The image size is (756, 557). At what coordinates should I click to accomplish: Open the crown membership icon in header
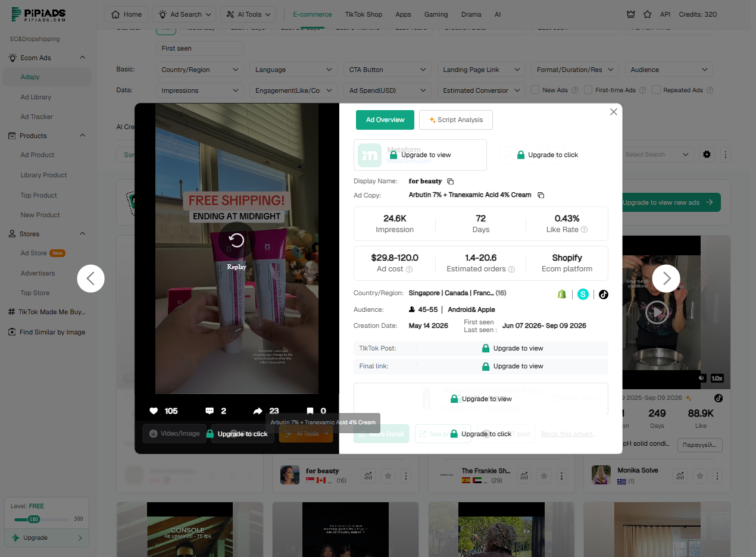pyautogui.click(x=631, y=14)
